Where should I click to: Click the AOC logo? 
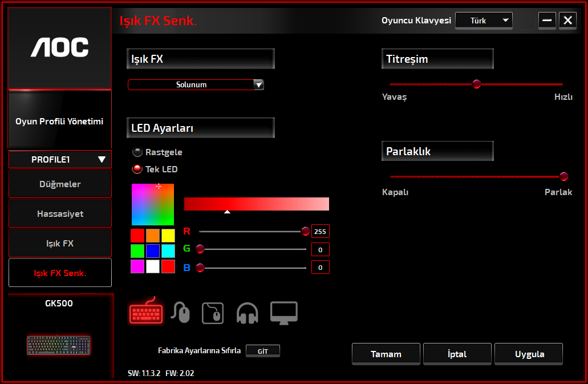click(x=60, y=47)
